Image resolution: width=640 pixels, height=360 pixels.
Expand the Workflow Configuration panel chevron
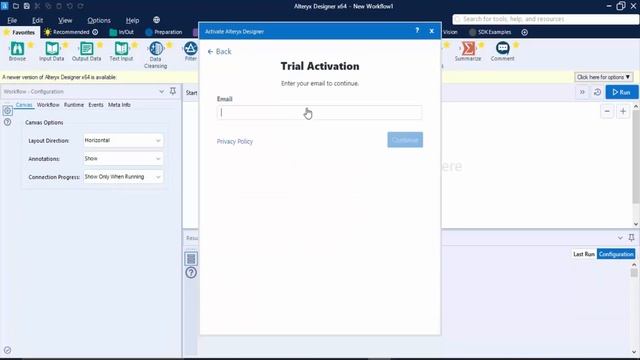pyautogui.click(x=162, y=91)
